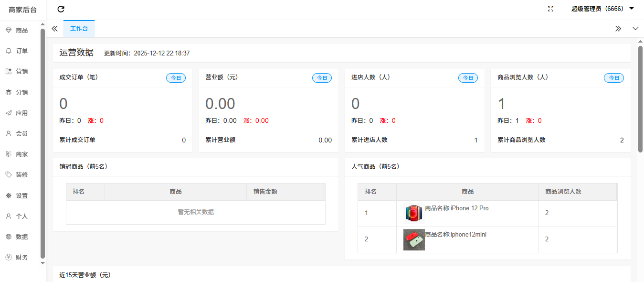Click the page refresh icon in top bar
This screenshot has height=282, width=644.
point(61,9)
